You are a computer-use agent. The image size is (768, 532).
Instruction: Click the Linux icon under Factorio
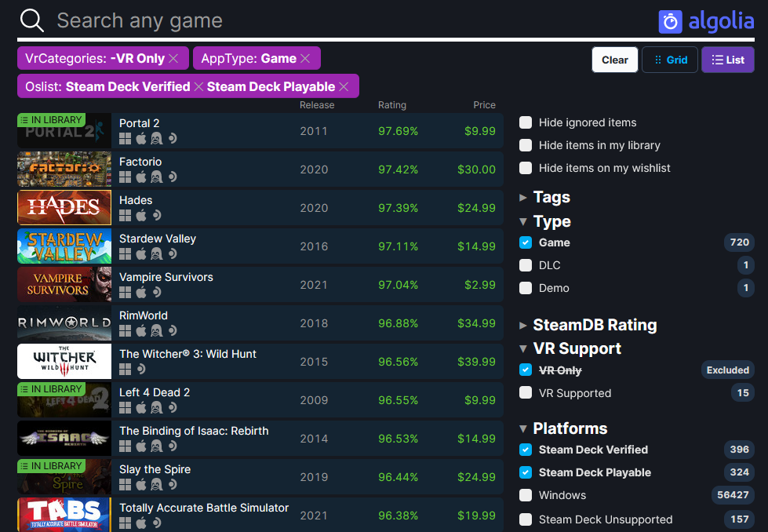156,177
